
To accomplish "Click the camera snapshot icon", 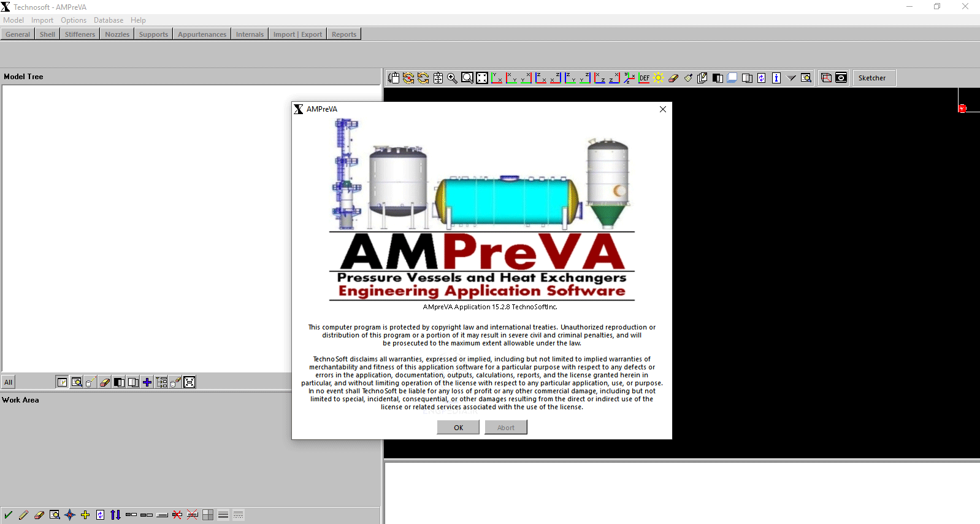I will tap(841, 78).
